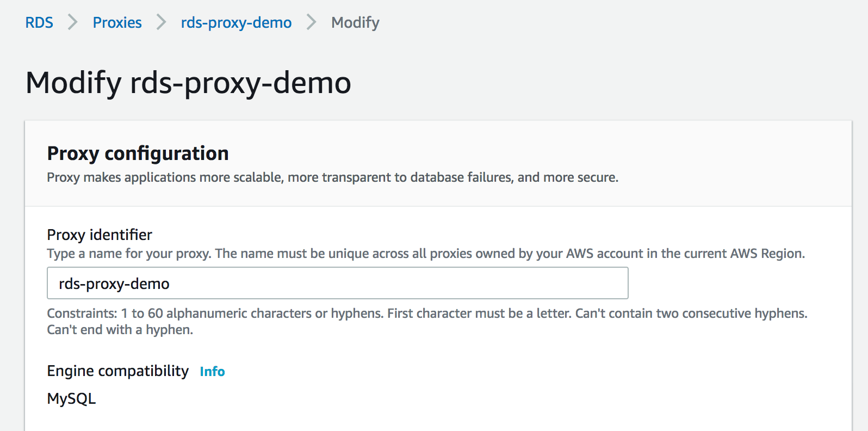Click the 'Proxy makes applications more scalable' description
868x431 pixels.
[x=332, y=177]
